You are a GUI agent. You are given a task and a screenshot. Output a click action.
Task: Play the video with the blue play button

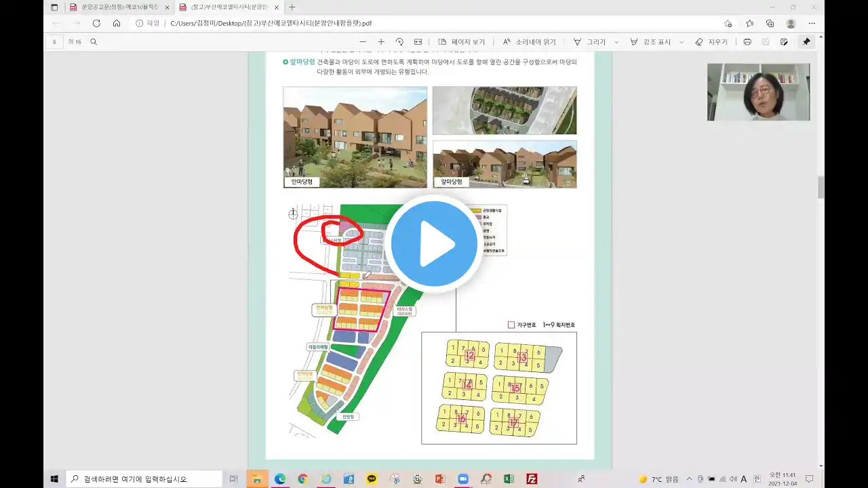pyautogui.click(x=434, y=243)
